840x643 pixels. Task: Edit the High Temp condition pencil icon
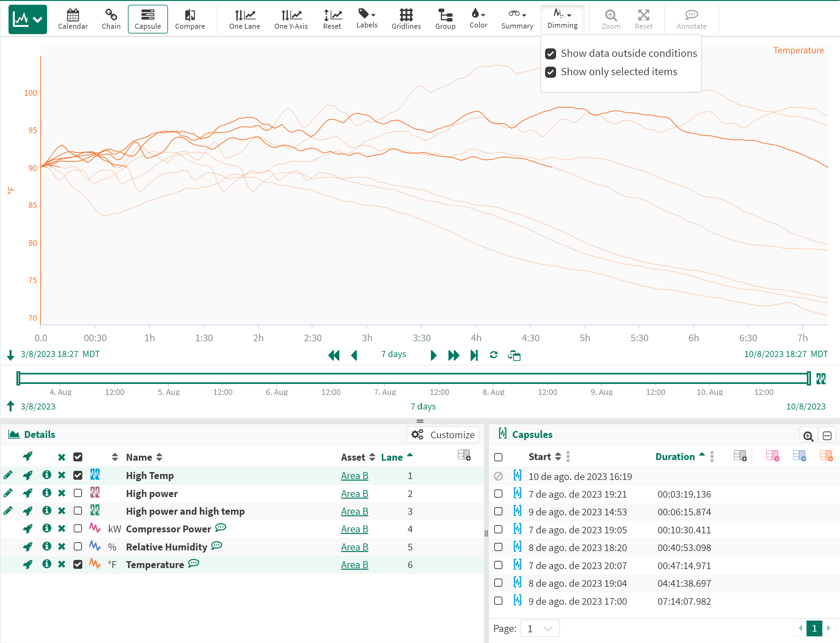(8, 475)
